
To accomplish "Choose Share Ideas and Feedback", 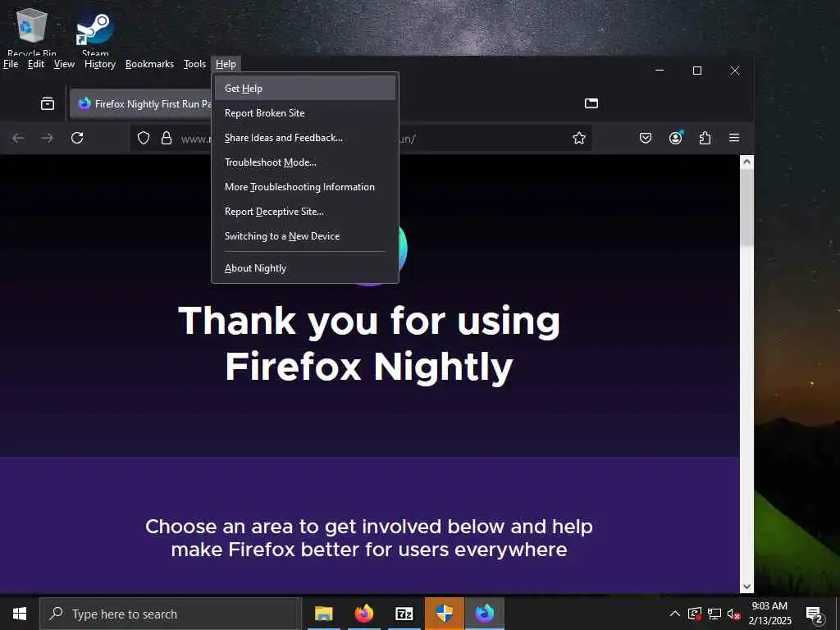I will (x=305, y=137).
